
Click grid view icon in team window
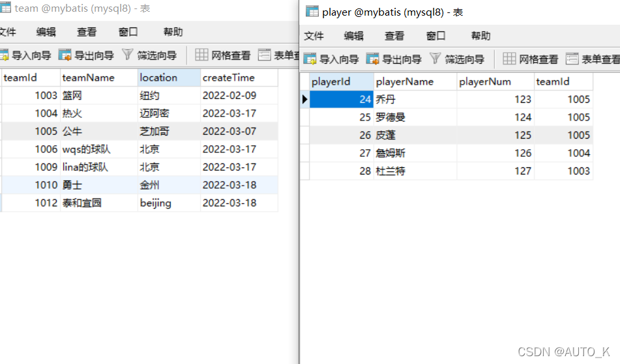tap(201, 55)
